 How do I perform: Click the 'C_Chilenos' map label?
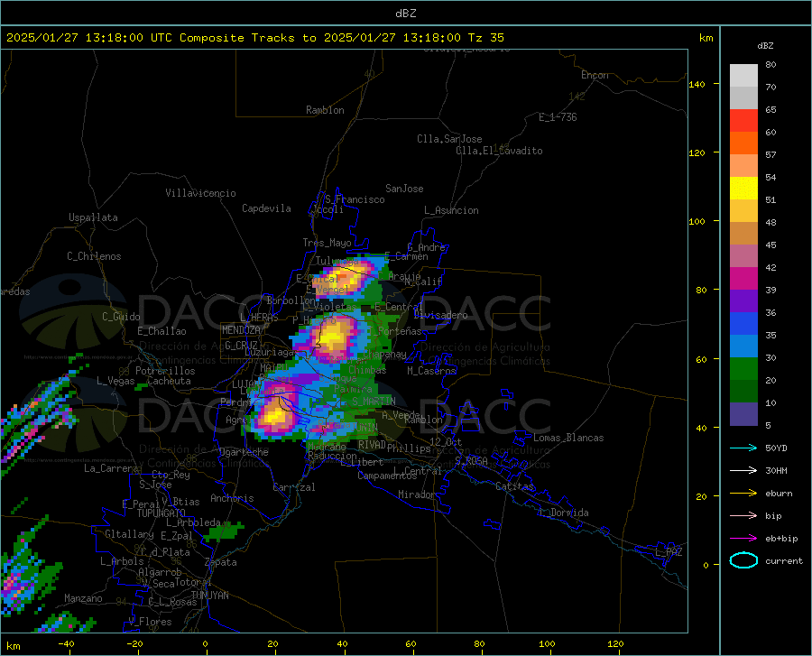tap(94, 256)
